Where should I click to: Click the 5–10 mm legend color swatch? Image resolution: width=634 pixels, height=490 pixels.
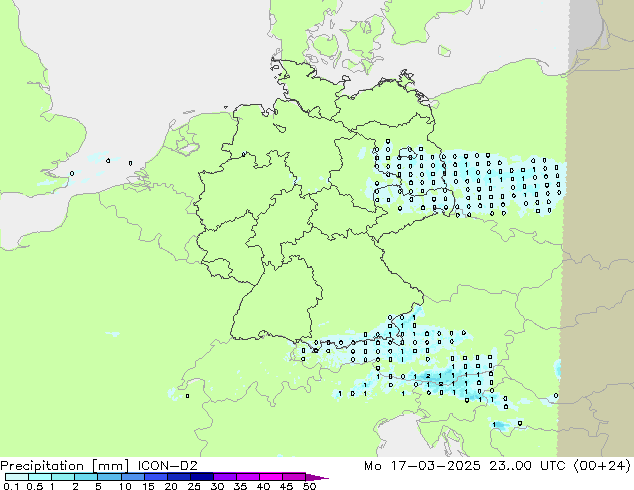coord(110,477)
